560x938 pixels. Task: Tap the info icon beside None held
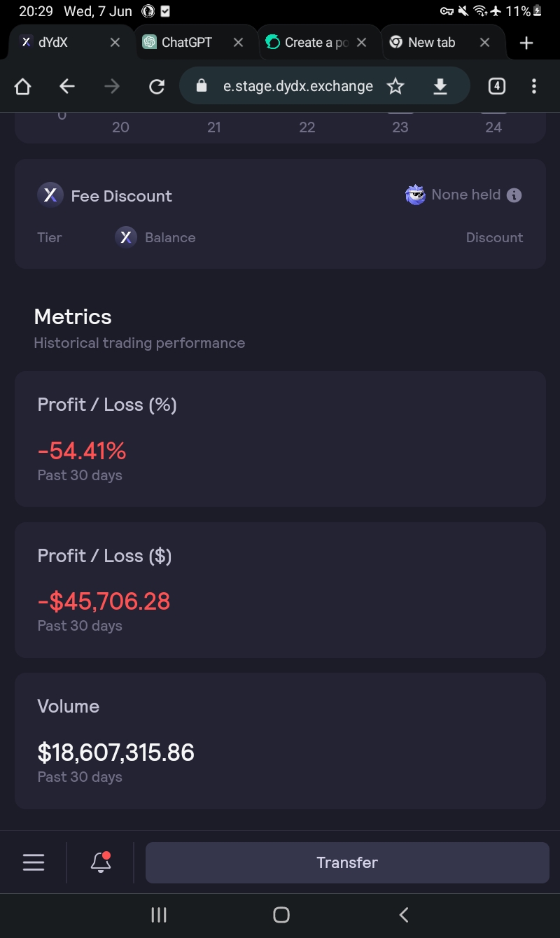(514, 195)
